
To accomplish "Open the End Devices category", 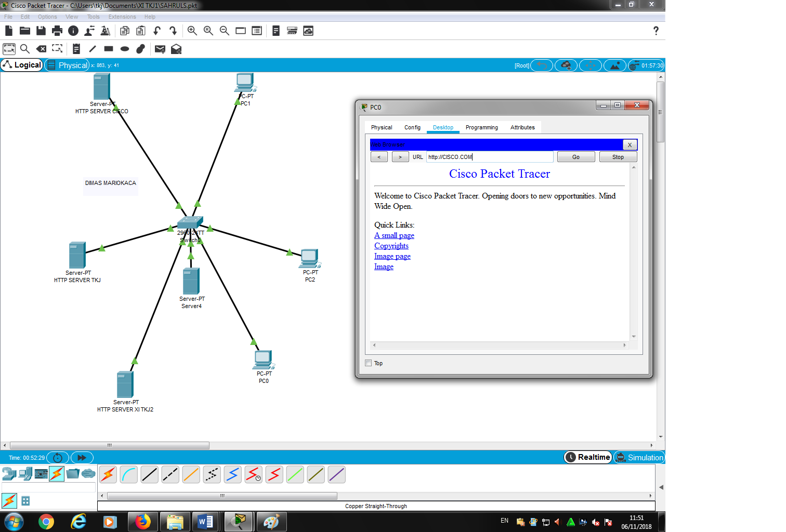I will coord(25,473).
